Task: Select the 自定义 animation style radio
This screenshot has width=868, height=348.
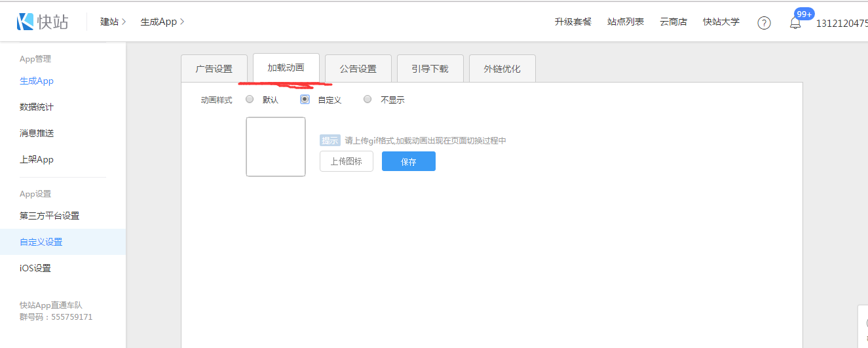Action: [x=305, y=100]
